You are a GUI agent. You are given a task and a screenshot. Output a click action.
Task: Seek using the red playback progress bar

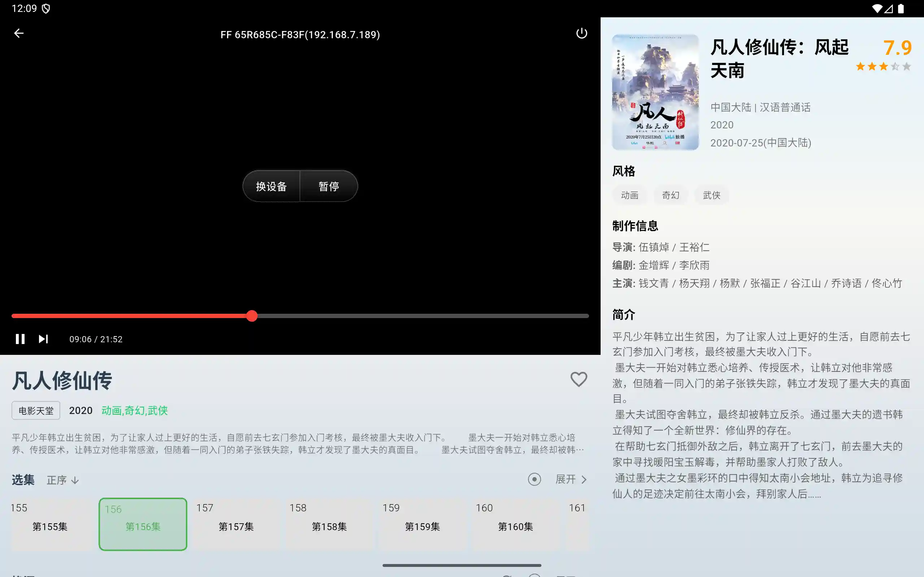252,316
